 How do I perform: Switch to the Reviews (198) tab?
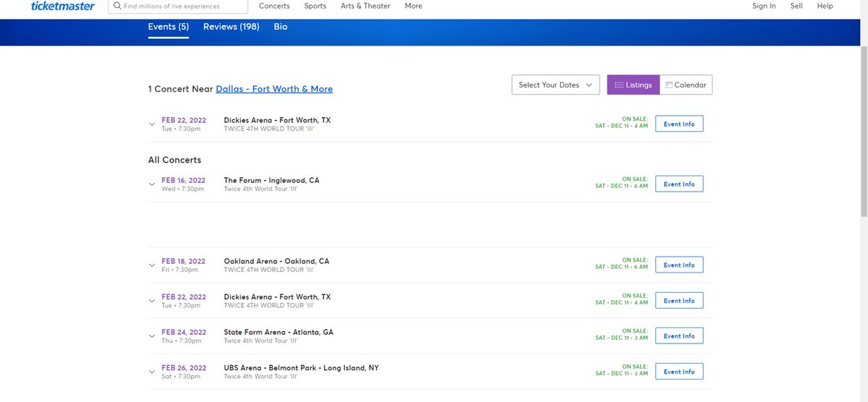tap(231, 27)
